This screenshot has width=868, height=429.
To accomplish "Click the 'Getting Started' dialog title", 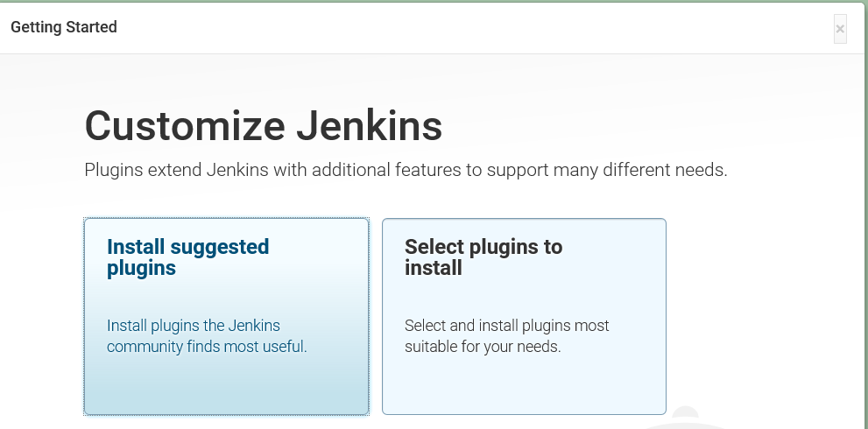I will [x=64, y=27].
